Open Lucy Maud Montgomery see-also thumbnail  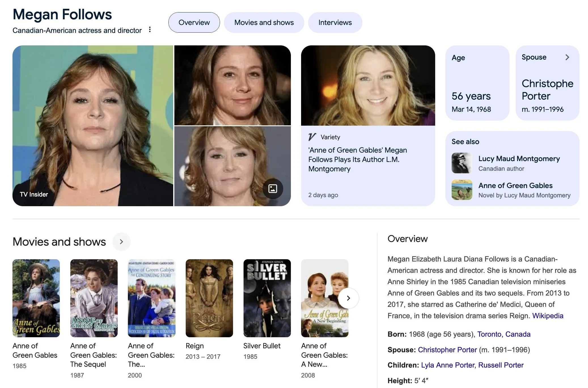462,163
